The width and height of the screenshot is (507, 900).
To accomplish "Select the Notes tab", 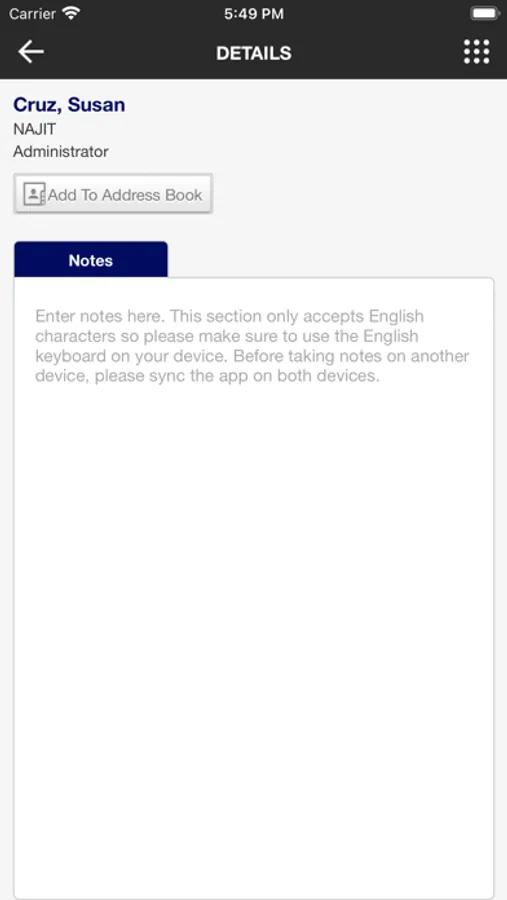I will 91,260.
